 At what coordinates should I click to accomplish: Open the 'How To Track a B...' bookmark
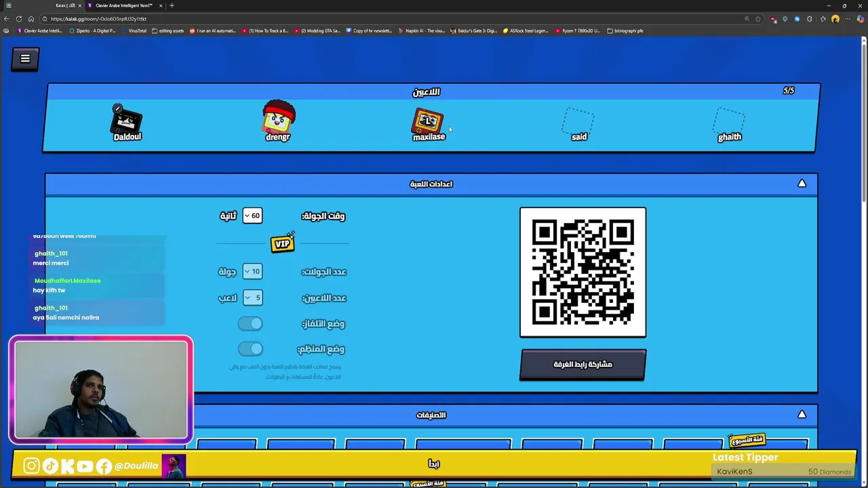point(265,30)
